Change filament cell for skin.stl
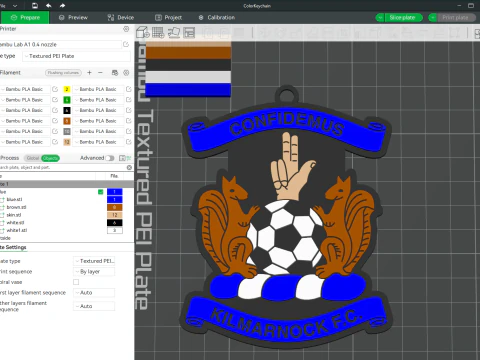 [x=115, y=215]
